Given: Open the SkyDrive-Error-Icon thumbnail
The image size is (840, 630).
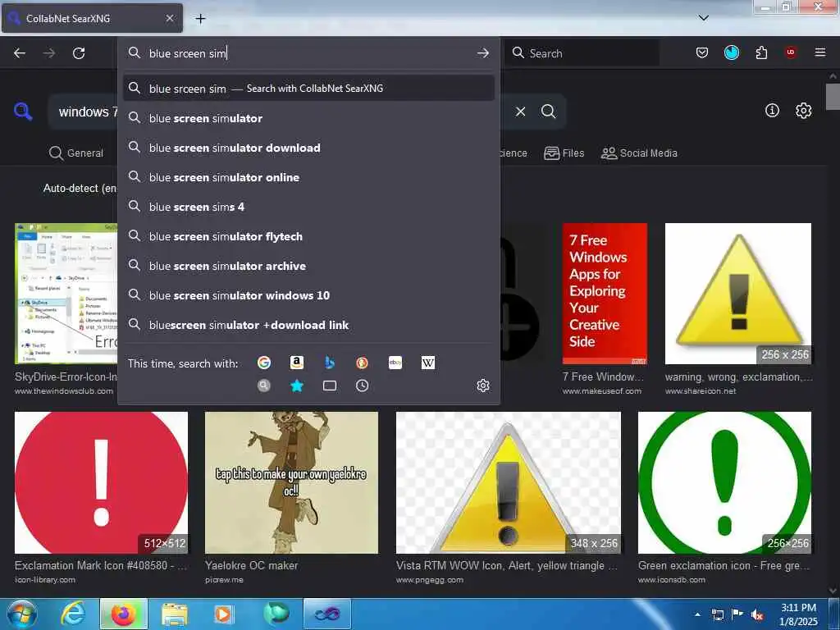Looking at the screenshot, I should click(66, 294).
